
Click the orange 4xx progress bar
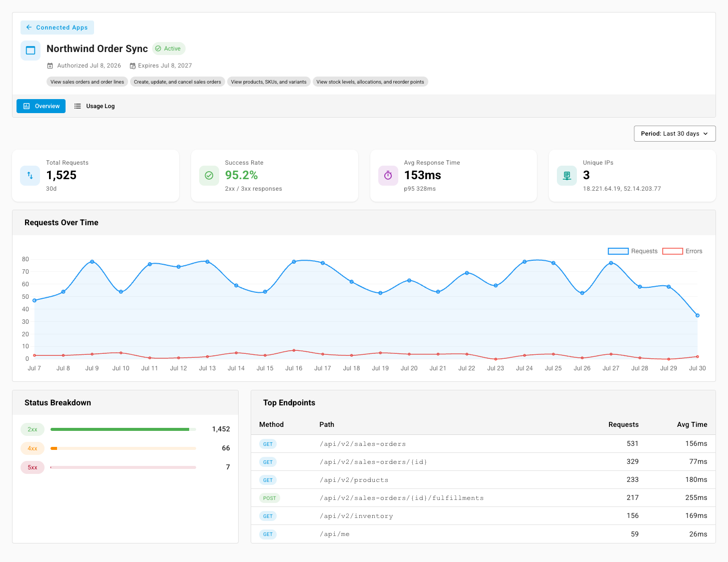(123, 448)
